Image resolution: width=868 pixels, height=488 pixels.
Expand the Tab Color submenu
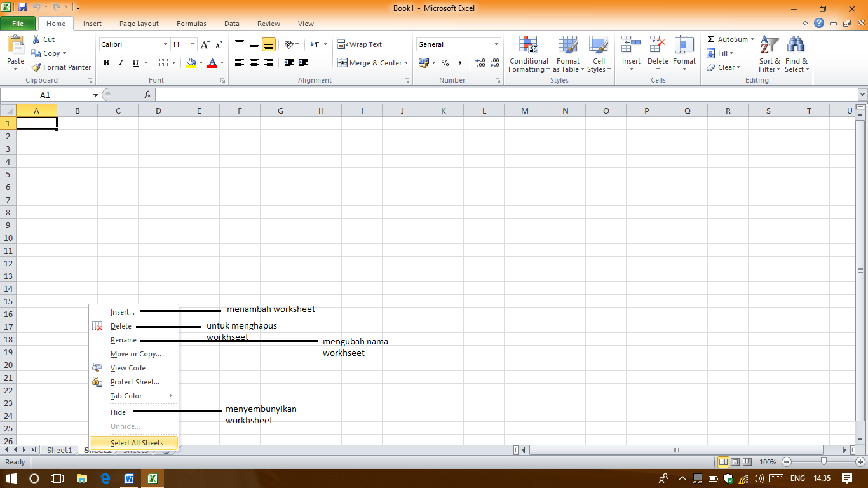click(125, 395)
